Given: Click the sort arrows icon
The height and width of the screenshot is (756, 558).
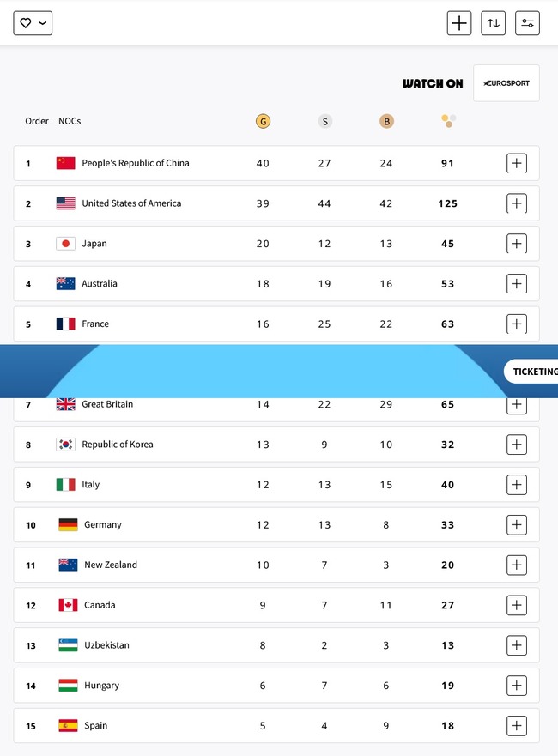Looking at the screenshot, I should click(494, 23).
